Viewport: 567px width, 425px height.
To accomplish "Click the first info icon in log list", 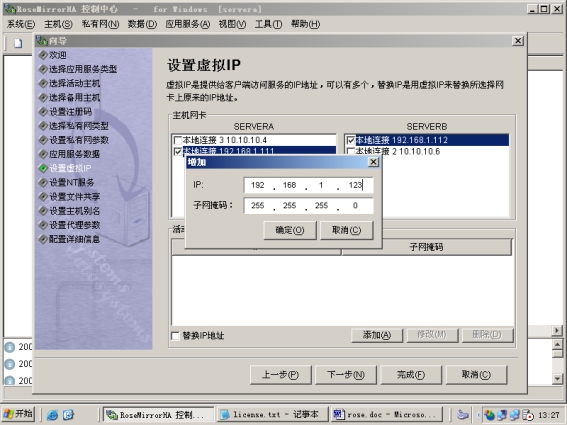I will coord(10,347).
